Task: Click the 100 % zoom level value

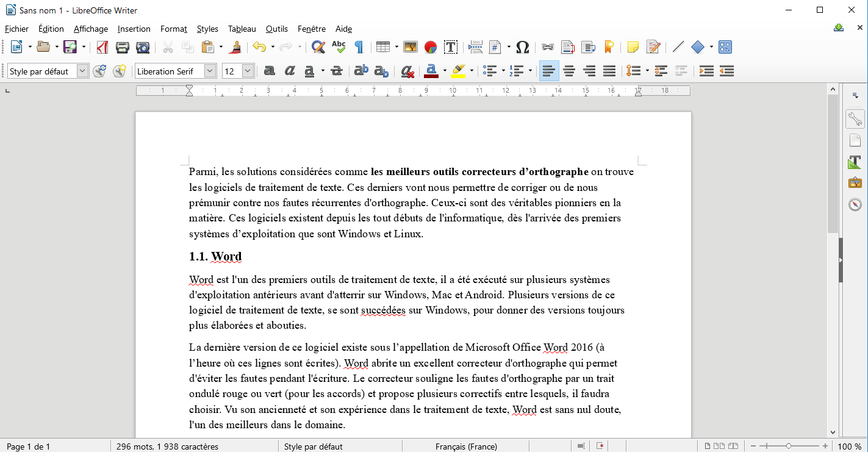Action: point(850,447)
